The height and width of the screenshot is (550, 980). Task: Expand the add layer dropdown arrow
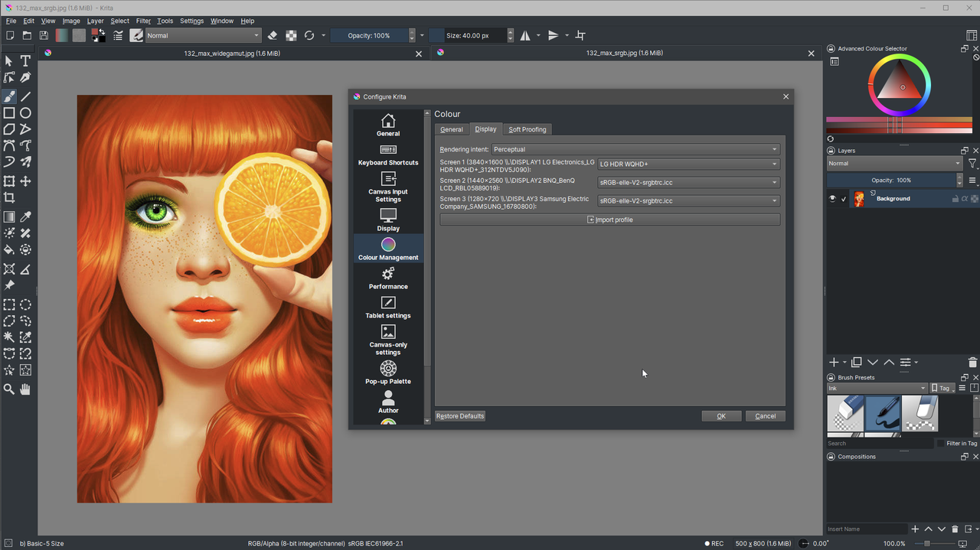click(844, 363)
